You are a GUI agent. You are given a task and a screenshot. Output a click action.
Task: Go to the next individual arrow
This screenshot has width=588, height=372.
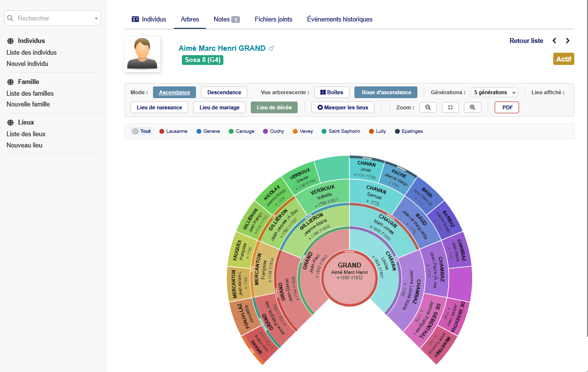[x=567, y=41]
